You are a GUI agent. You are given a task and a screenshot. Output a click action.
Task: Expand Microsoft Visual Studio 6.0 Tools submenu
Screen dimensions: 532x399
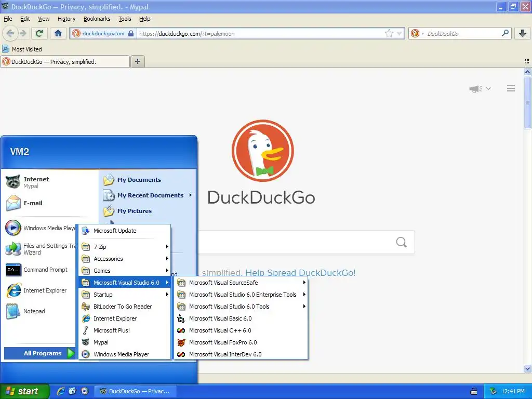[241, 307]
